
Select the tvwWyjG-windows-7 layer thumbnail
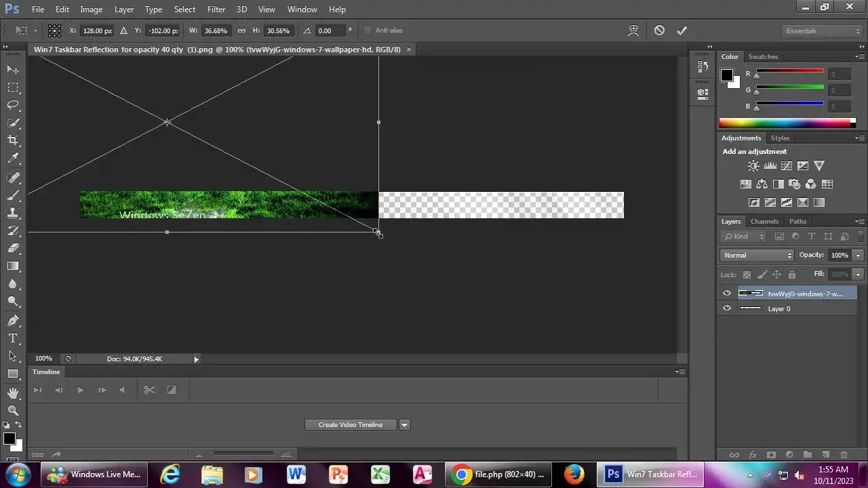click(750, 293)
